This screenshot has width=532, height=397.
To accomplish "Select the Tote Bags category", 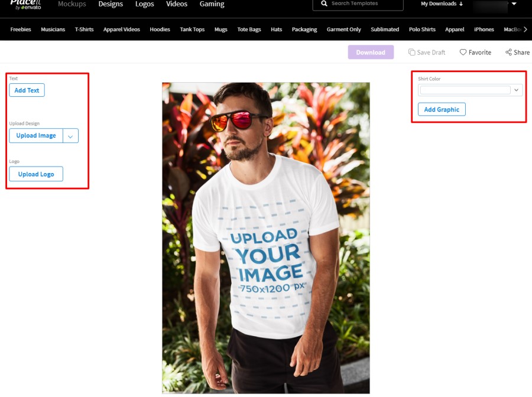I will 249,30.
